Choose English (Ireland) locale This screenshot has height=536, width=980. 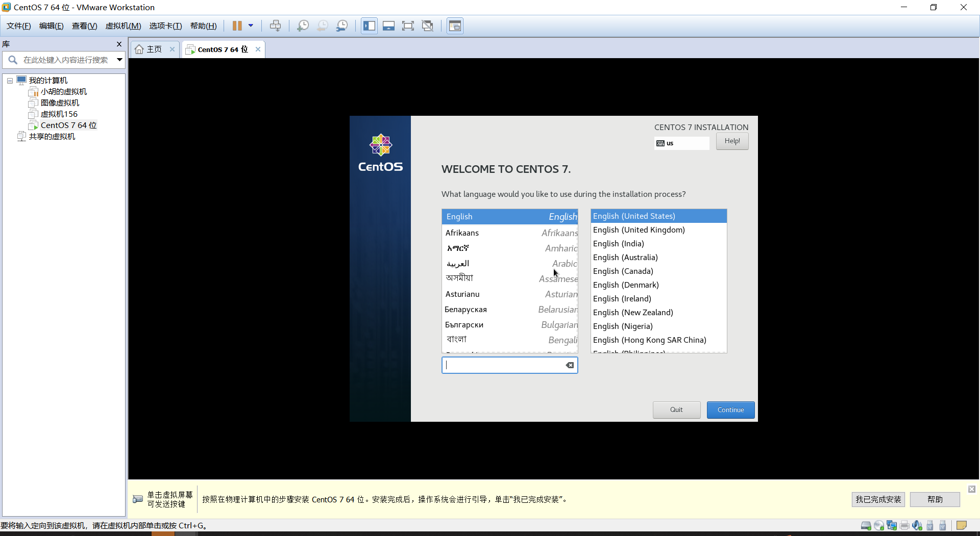pos(659,299)
